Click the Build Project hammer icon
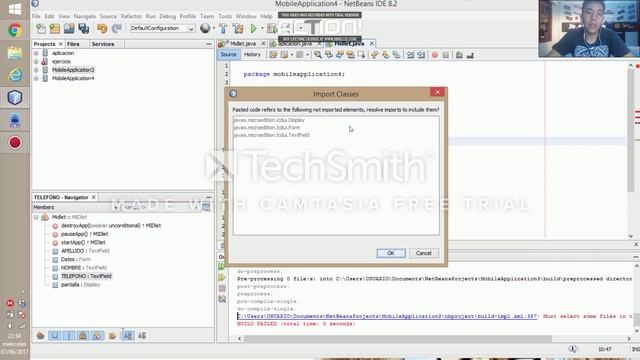Image resolution: width=640 pixels, height=360 pixels. (x=223, y=29)
